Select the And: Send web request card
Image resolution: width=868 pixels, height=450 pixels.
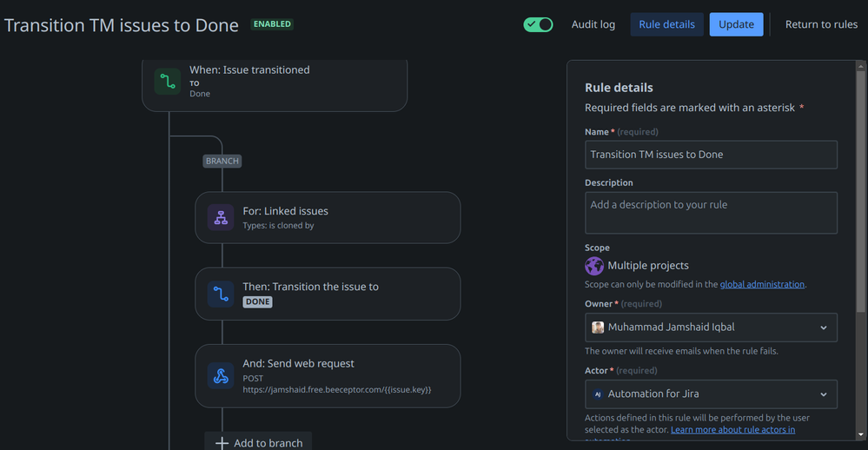coord(328,376)
